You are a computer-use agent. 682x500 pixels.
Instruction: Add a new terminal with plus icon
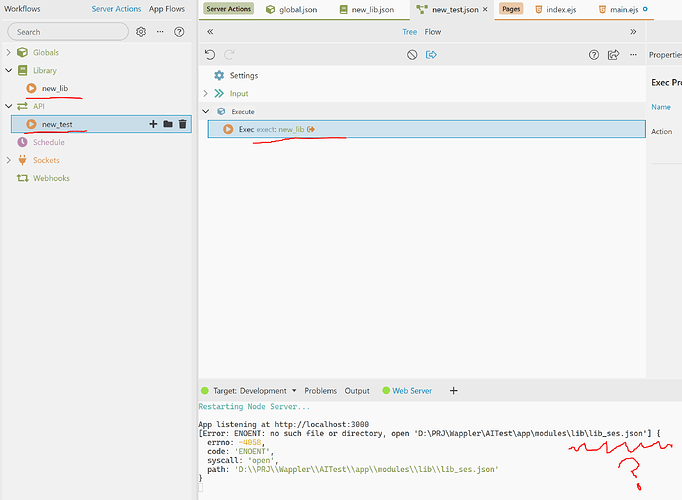pyautogui.click(x=454, y=390)
